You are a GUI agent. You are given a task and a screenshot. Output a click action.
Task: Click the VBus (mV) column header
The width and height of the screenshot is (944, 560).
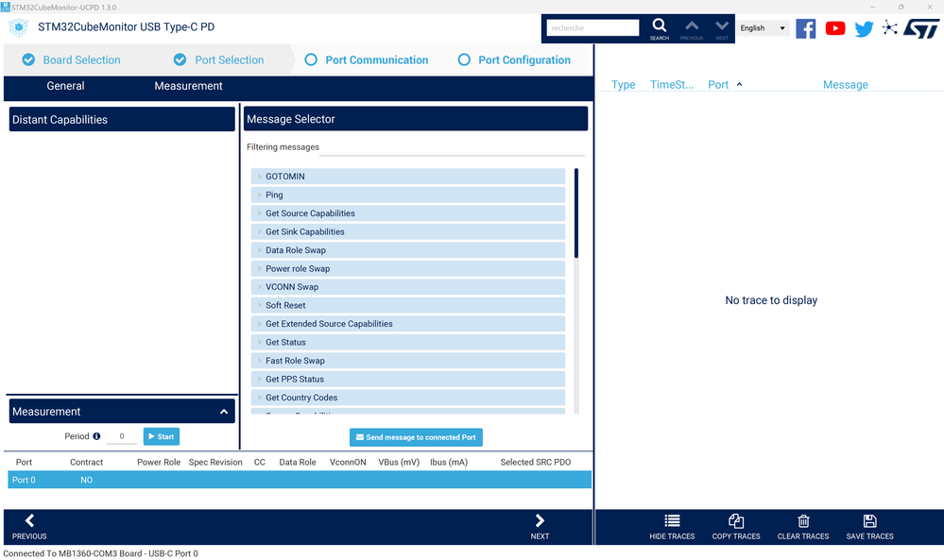click(x=399, y=462)
